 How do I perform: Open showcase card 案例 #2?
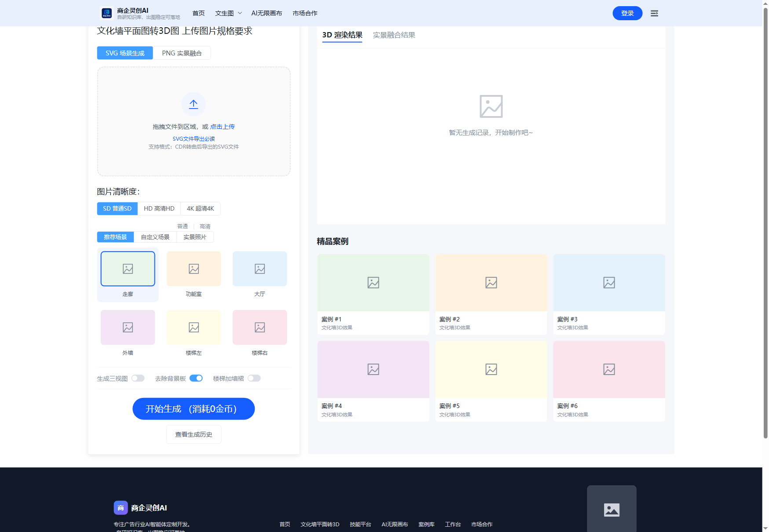[491, 294]
